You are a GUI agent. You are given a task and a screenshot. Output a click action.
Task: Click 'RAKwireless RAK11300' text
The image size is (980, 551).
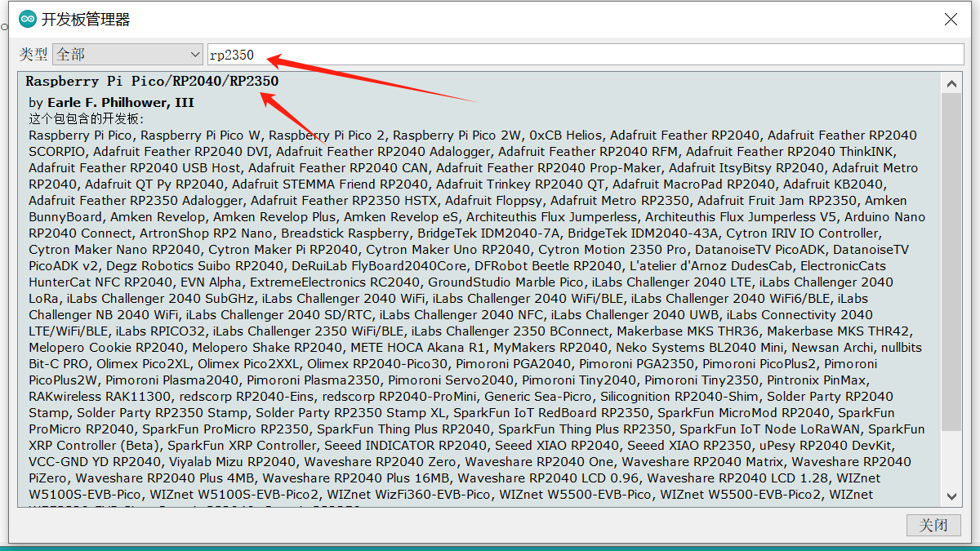pyautogui.click(x=100, y=397)
